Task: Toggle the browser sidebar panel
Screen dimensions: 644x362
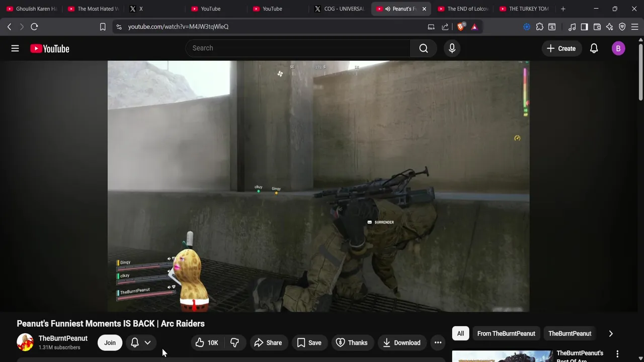Action: point(584,27)
